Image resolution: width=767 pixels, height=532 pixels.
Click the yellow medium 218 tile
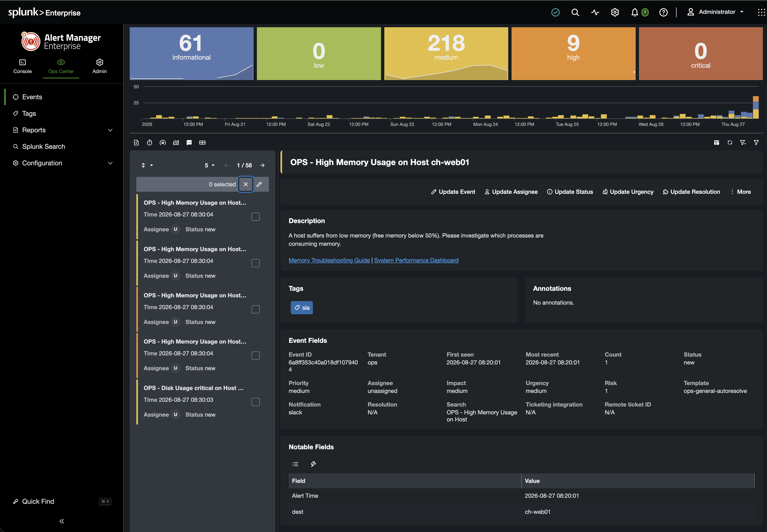pyautogui.click(x=446, y=53)
